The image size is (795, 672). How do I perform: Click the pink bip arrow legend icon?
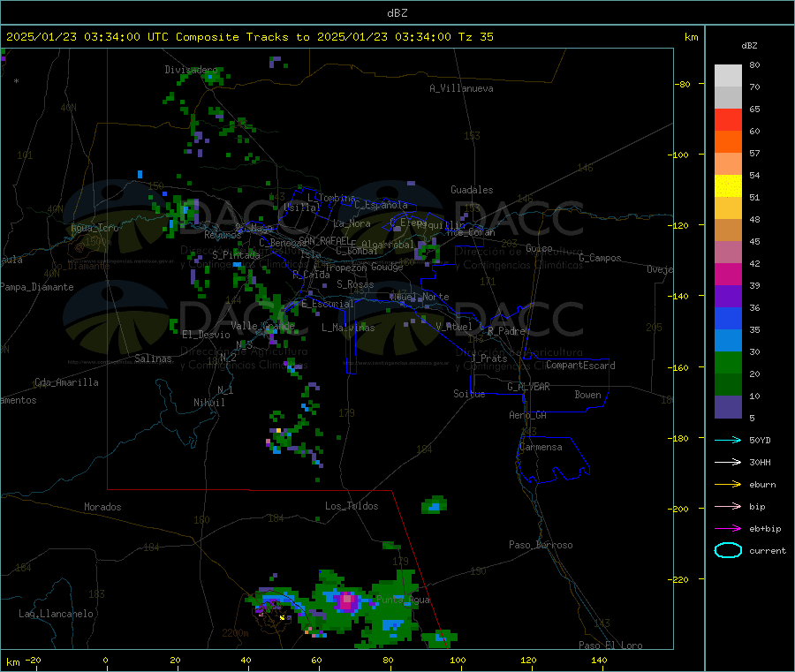728,506
